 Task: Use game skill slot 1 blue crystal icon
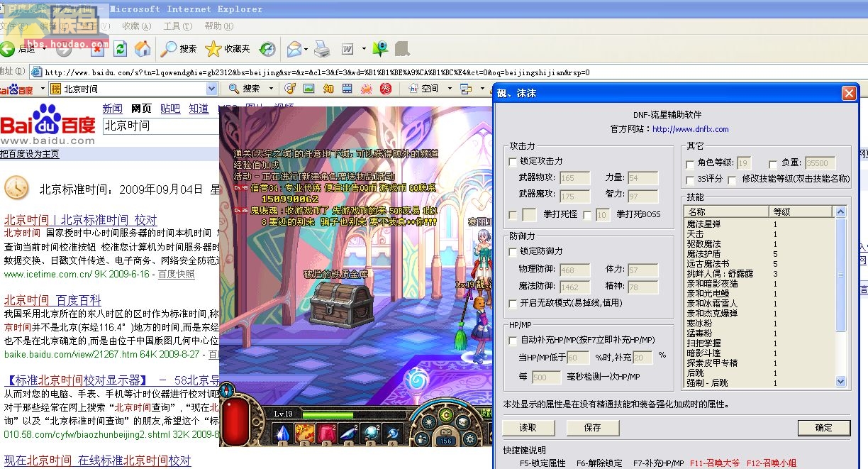click(x=282, y=433)
